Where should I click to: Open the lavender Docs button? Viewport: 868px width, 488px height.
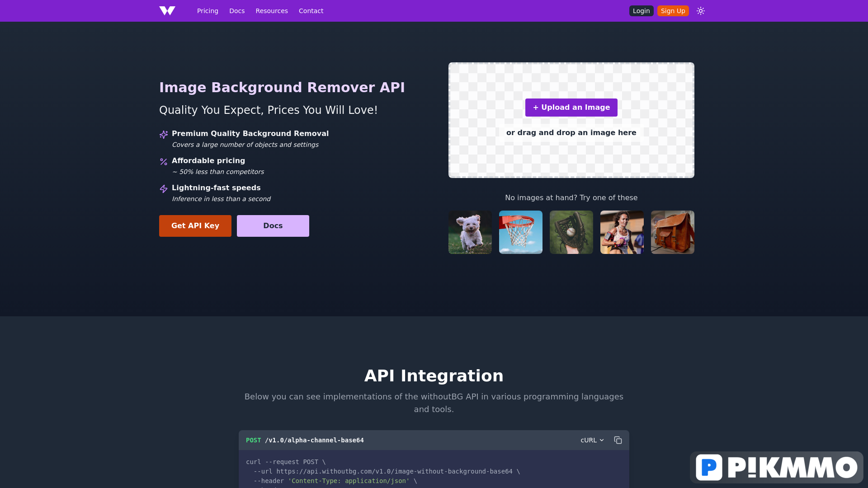tap(273, 226)
